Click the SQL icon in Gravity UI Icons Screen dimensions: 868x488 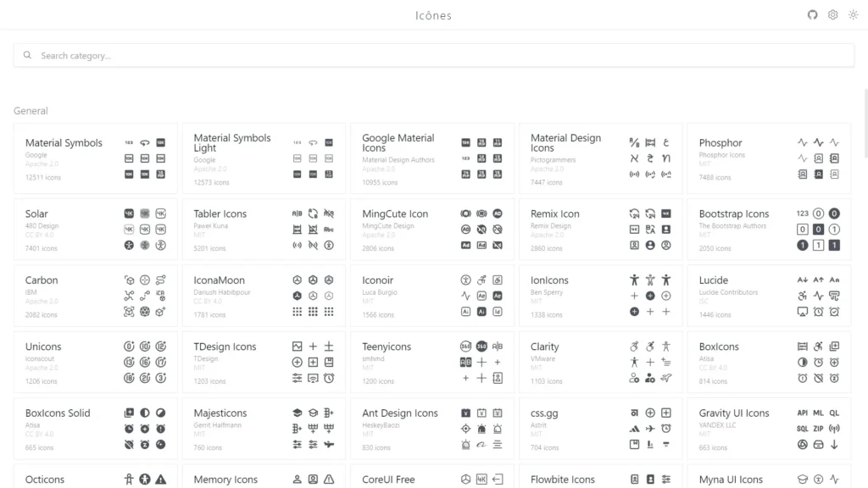tap(802, 428)
